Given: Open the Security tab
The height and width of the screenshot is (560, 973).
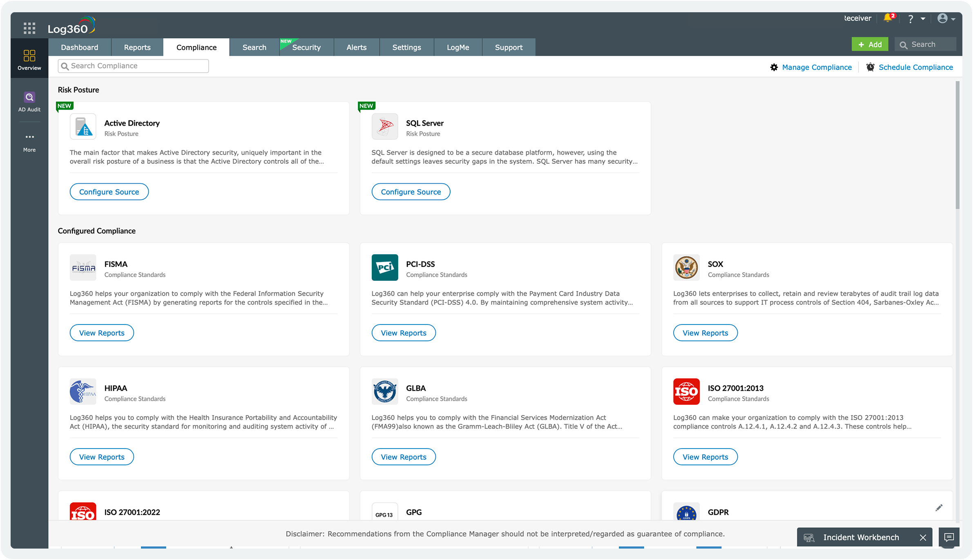Looking at the screenshot, I should (306, 47).
